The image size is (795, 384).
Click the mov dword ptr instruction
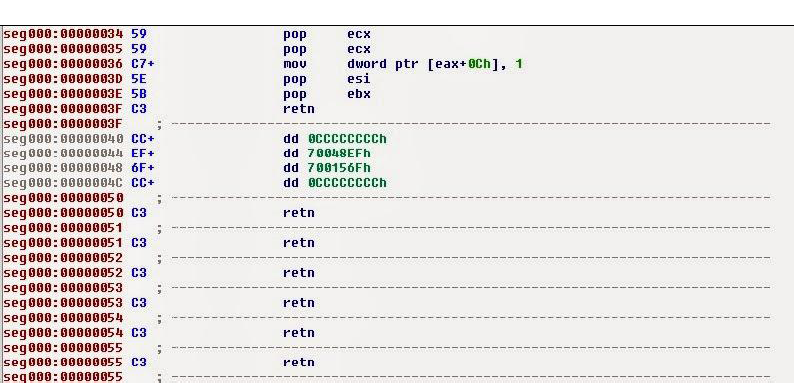(403, 64)
